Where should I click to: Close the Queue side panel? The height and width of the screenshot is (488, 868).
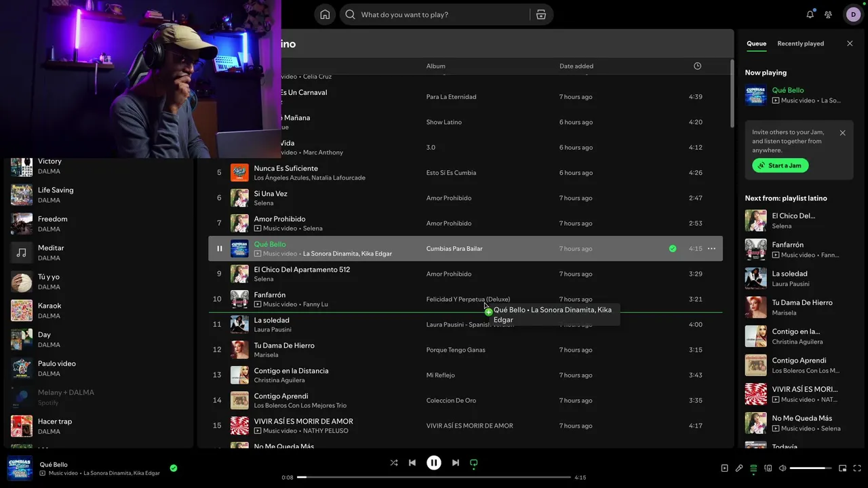[x=850, y=43]
